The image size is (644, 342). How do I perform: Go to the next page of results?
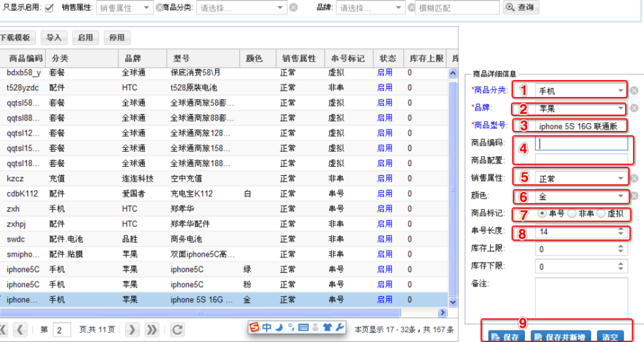(132, 330)
